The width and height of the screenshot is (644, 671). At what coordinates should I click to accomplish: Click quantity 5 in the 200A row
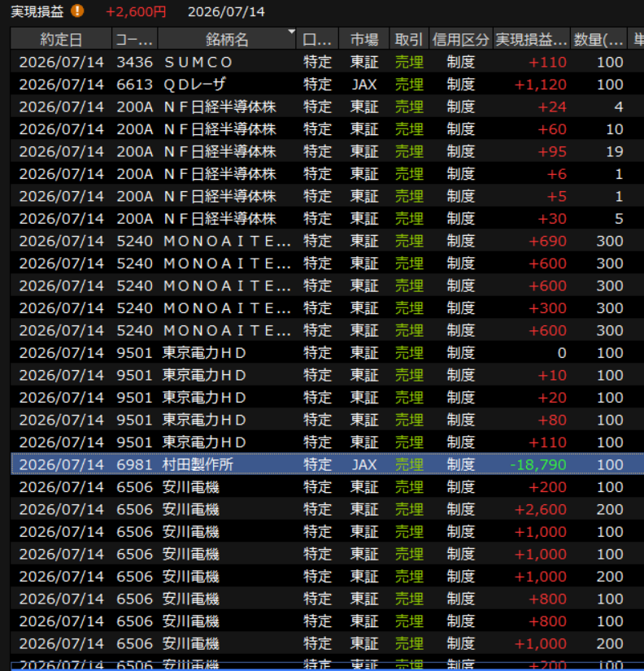tap(619, 219)
